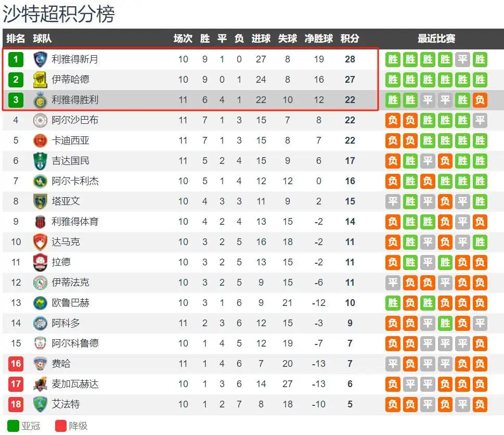Click the 伊蒂哈德 yellow club badge
The width and height of the screenshot is (504, 435).
pos(40,80)
